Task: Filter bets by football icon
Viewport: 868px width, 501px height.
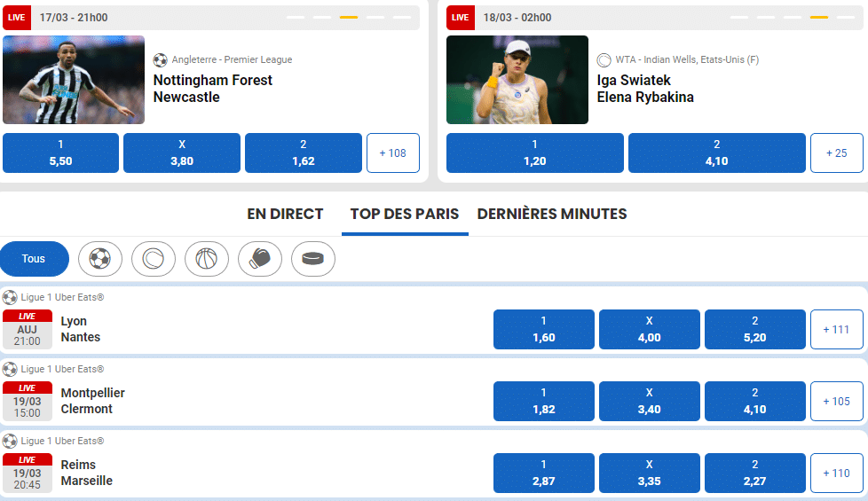Action: pyautogui.click(x=100, y=259)
